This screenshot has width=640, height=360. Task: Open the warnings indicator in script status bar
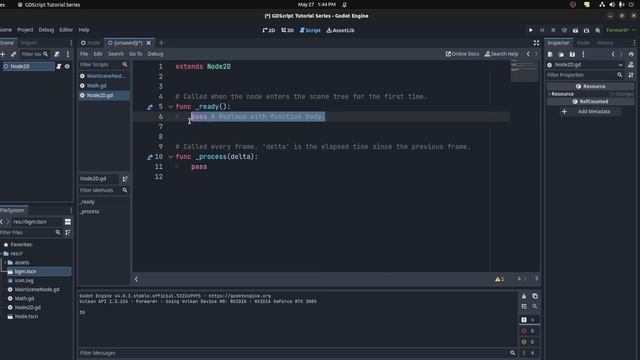pyautogui.click(x=500, y=279)
